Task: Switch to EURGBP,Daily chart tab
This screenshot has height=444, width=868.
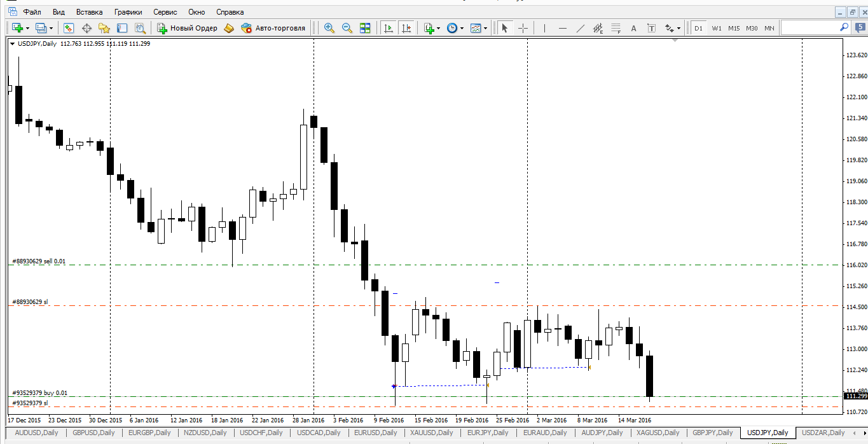Action: point(149,433)
